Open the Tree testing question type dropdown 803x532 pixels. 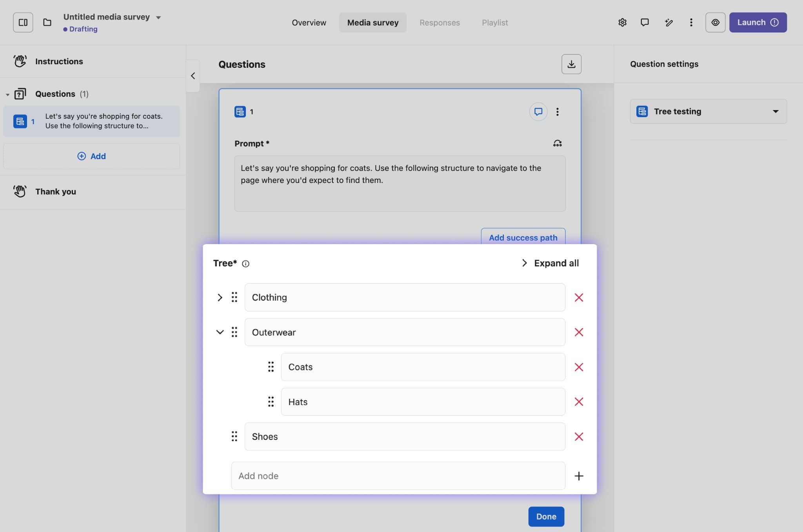click(x=708, y=111)
